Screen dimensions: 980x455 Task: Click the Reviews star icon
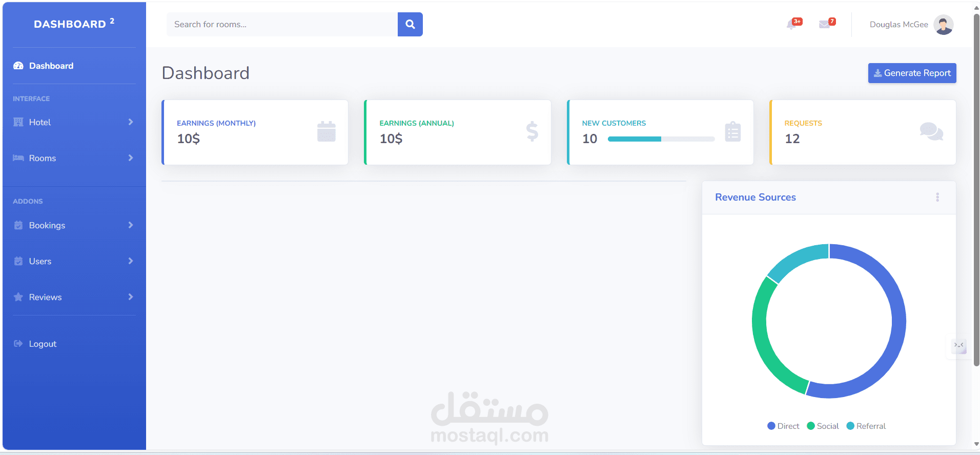point(18,297)
